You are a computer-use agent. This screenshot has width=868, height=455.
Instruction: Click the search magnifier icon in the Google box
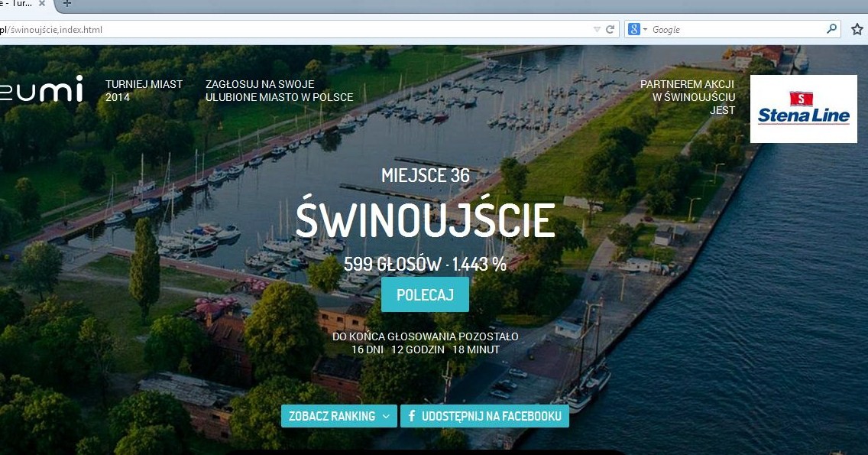click(x=832, y=29)
